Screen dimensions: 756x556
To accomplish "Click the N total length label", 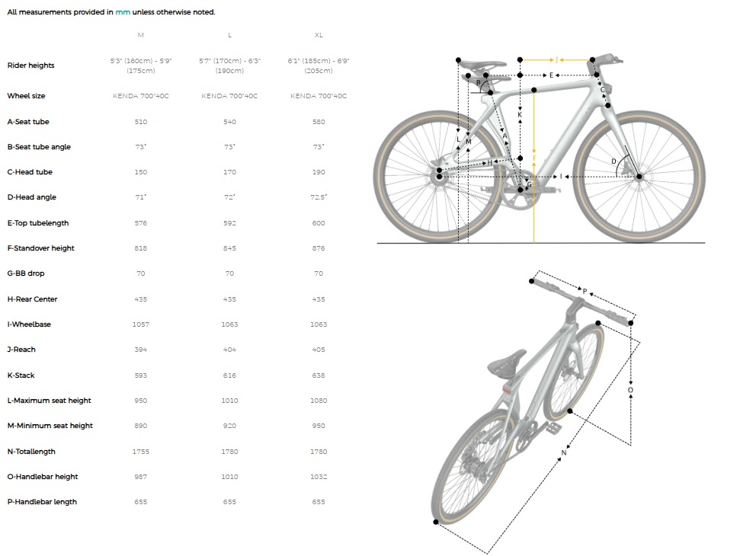I will [x=564, y=453].
